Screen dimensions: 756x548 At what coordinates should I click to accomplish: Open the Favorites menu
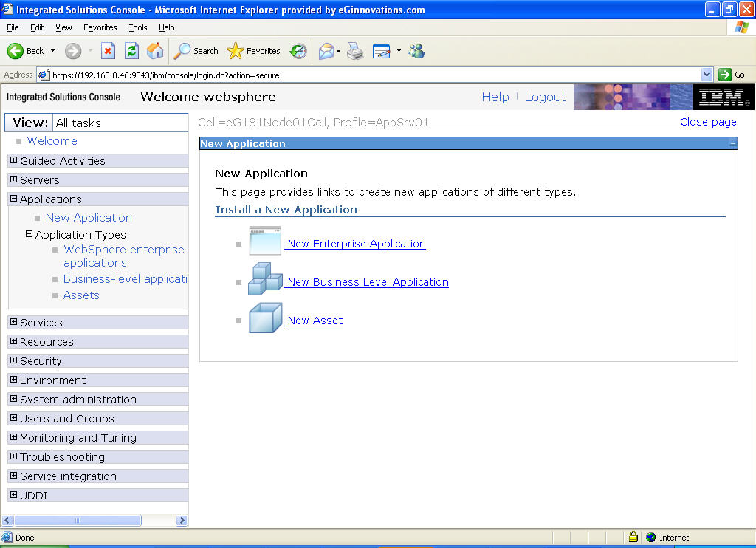point(100,27)
